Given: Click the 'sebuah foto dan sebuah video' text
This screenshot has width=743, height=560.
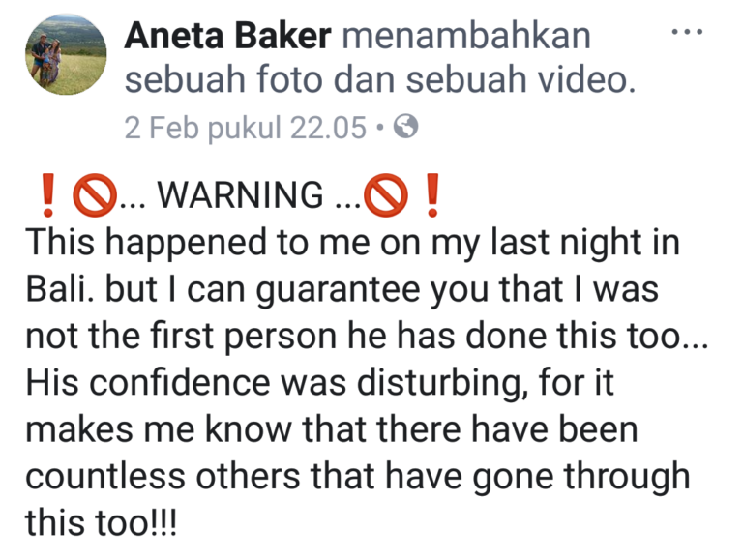Looking at the screenshot, I should [379, 79].
